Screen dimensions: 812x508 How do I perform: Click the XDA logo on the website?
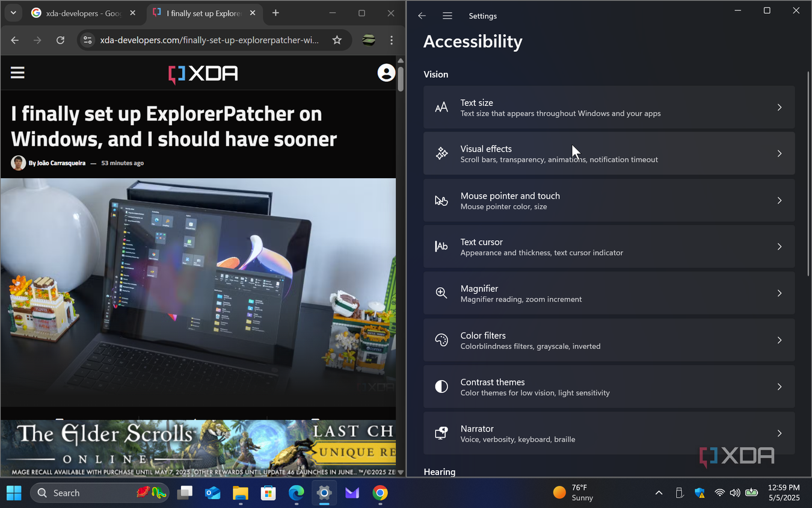[x=203, y=73]
